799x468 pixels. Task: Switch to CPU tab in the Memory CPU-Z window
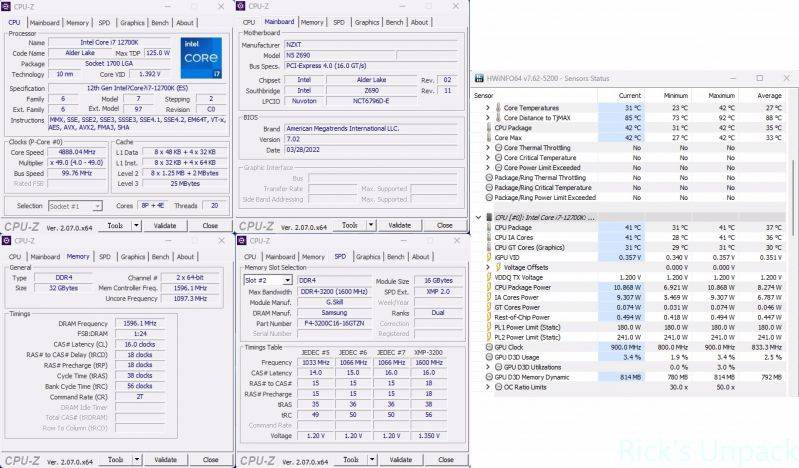click(x=15, y=257)
